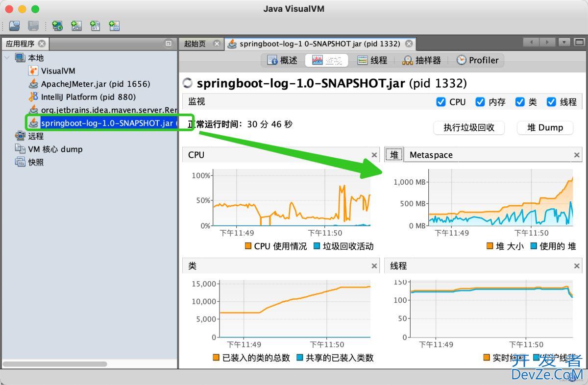Select the 本地 local computer icon
588x385 pixels.
[x=20, y=58]
